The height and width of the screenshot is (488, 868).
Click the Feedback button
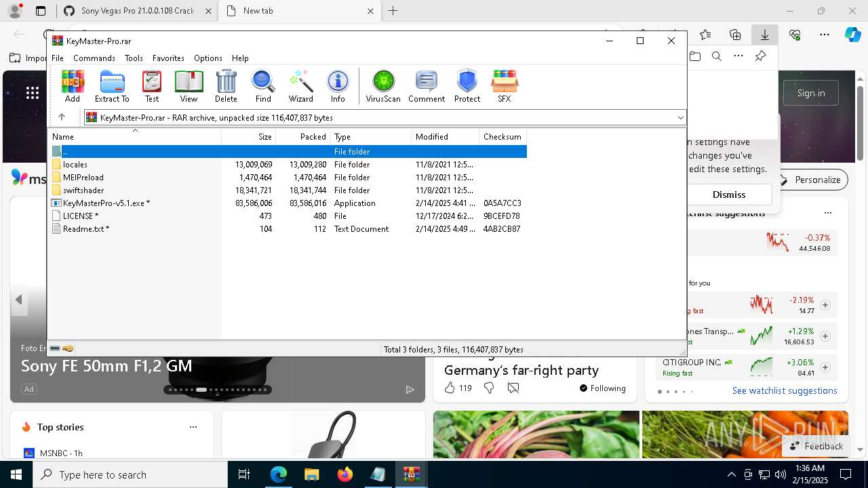[816, 446]
